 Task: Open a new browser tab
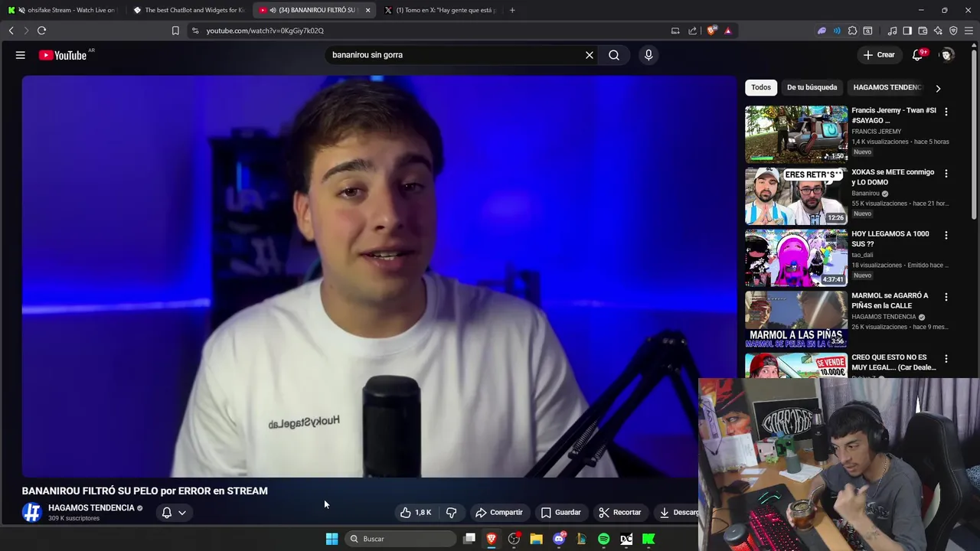coord(512,10)
